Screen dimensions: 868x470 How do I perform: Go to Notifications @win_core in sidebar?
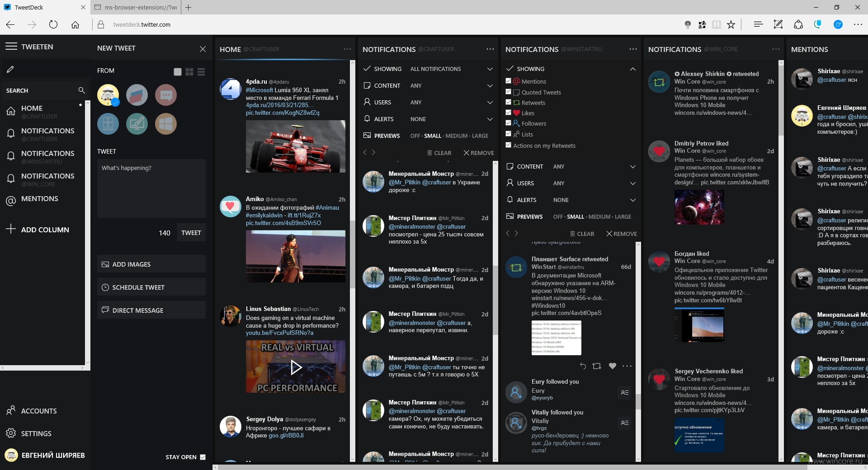point(42,179)
